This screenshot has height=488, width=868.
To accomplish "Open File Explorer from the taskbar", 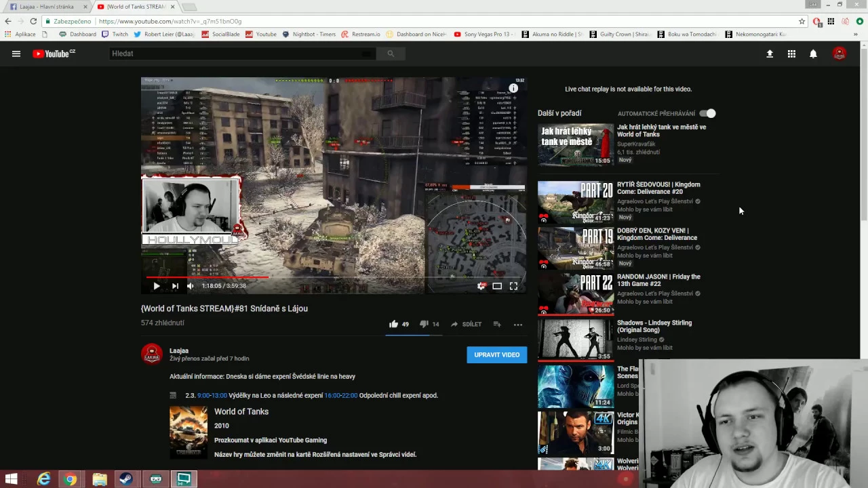I will point(100,479).
